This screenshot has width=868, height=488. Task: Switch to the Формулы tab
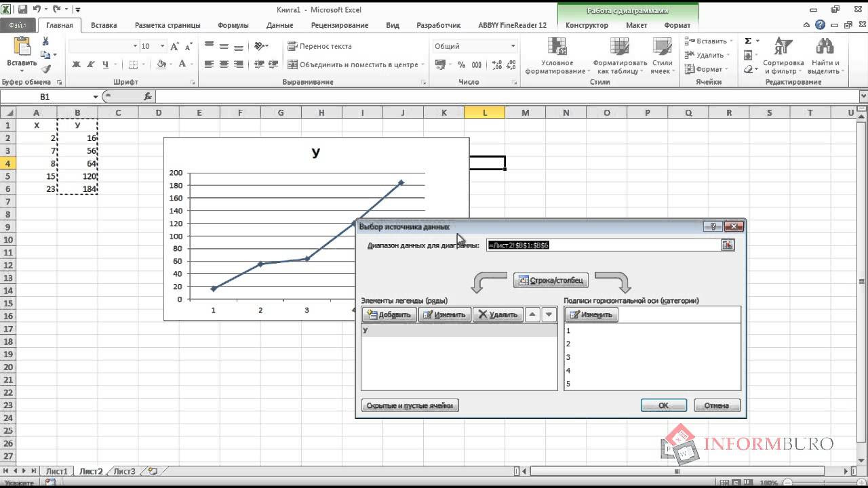click(x=233, y=25)
